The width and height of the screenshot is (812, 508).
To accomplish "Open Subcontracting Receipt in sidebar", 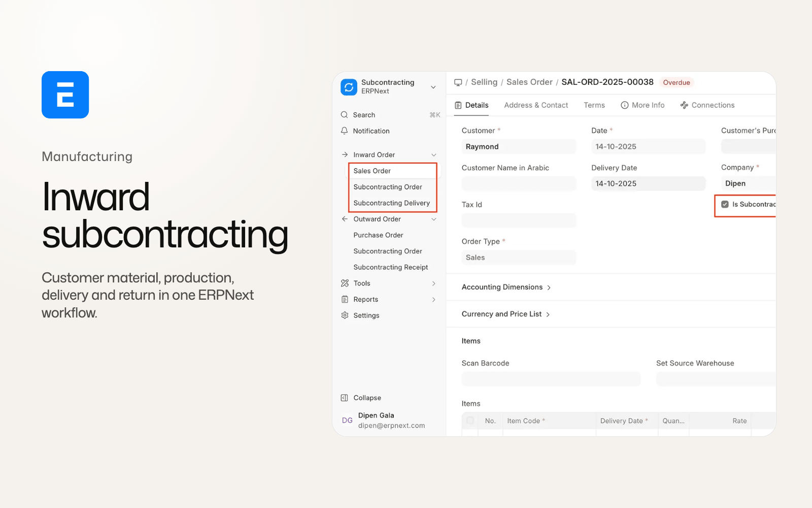I will [391, 267].
